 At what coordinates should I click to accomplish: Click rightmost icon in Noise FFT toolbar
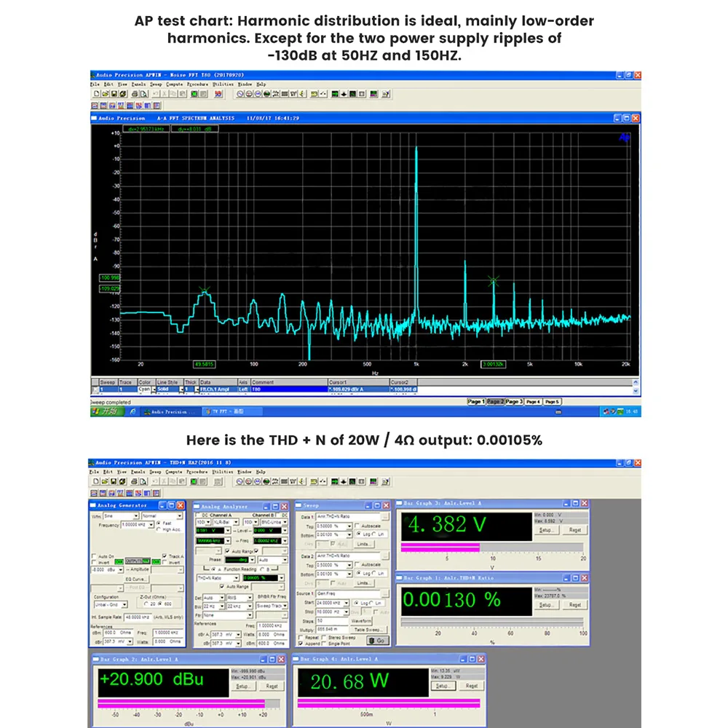click(x=386, y=94)
